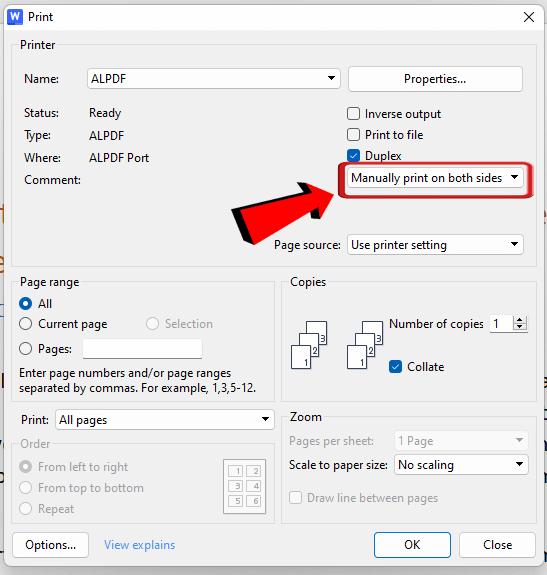Screen dimensions: 547x575
Task: Click the Status Ready text
Action: (x=105, y=113)
